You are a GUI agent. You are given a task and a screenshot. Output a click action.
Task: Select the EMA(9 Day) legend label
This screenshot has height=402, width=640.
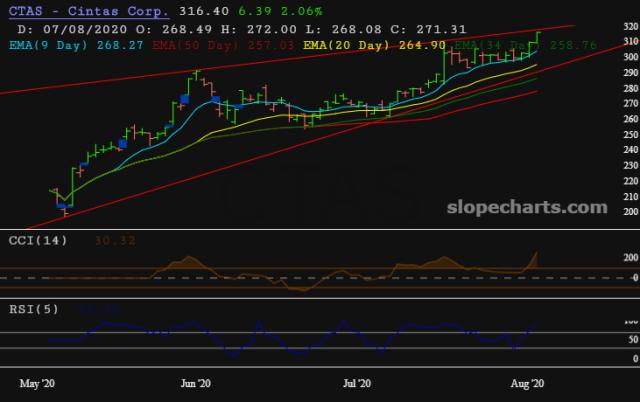click(x=46, y=45)
